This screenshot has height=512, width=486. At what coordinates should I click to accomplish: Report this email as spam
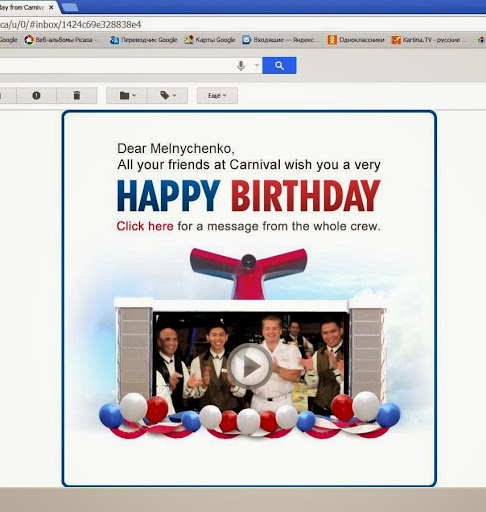(36, 96)
